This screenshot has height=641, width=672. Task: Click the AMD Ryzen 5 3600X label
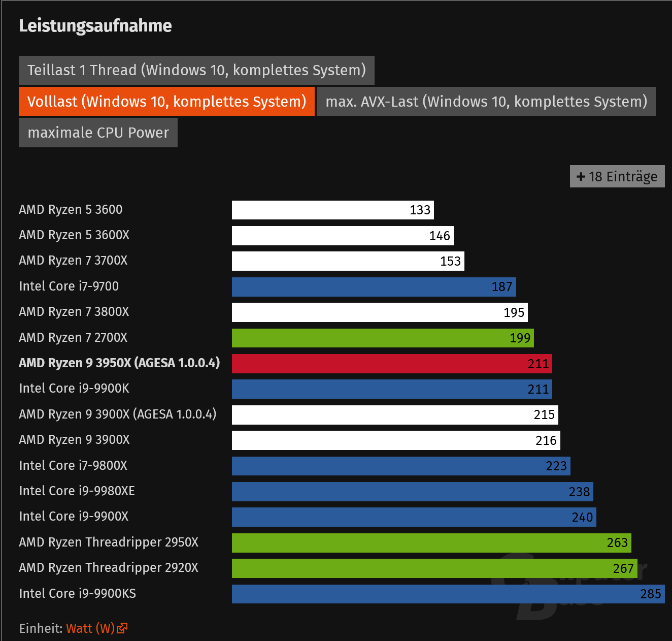(74, 235)
